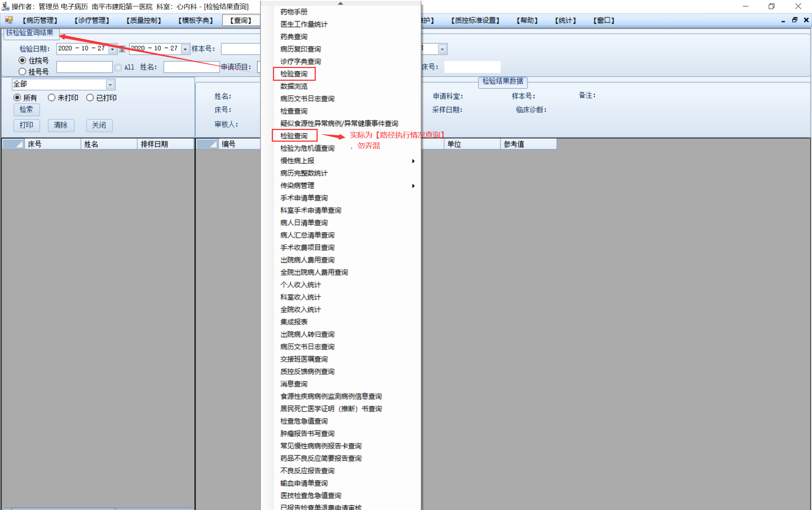Open the start 检验日期 date dropdown
Image resolution: width=812 pixels, height=510 pixels.
[x=112, y=49]
